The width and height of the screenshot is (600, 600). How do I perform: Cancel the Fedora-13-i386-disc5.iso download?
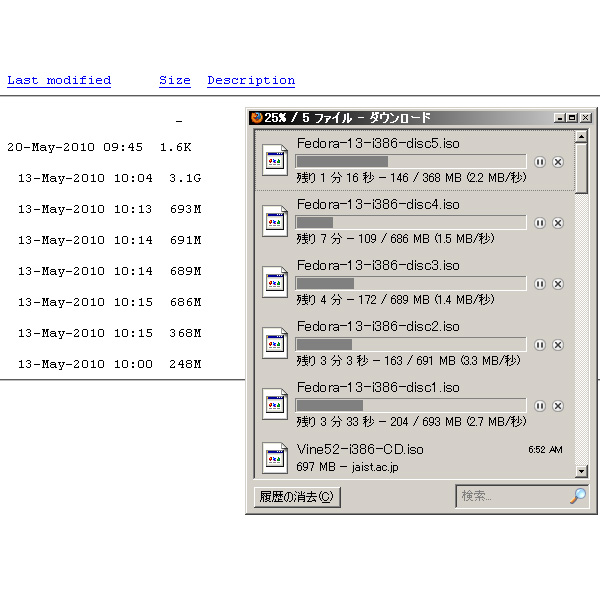coord(558,162)
